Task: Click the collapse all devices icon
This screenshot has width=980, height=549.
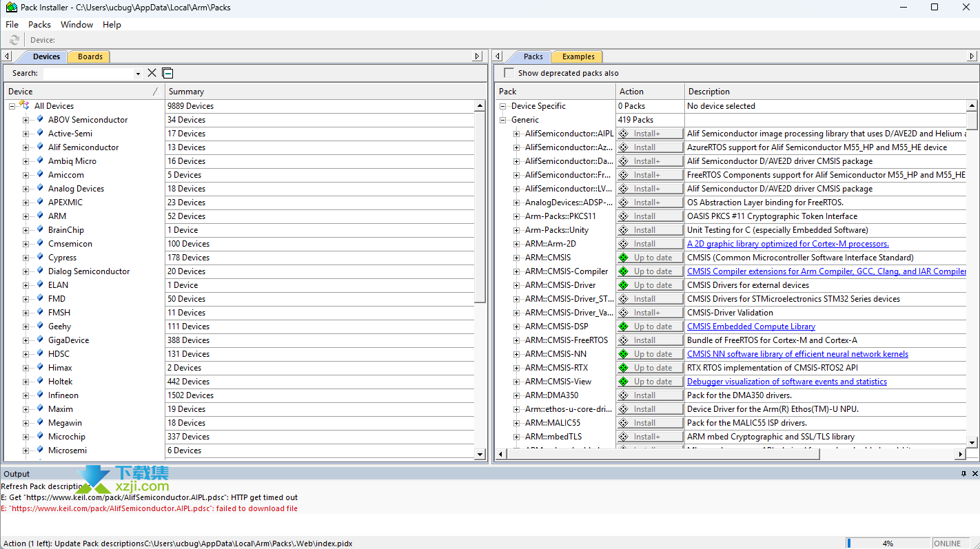Action: [167, 73]
